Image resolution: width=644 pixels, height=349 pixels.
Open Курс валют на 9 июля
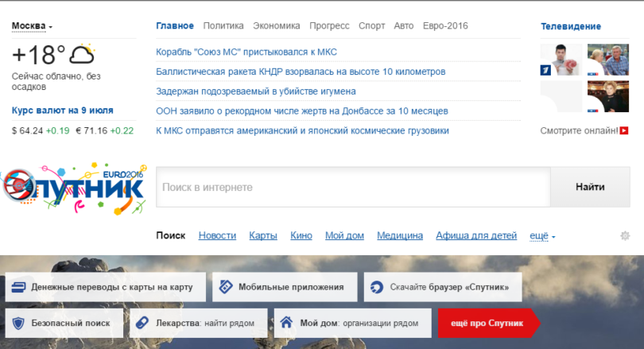tap(63, 111)
